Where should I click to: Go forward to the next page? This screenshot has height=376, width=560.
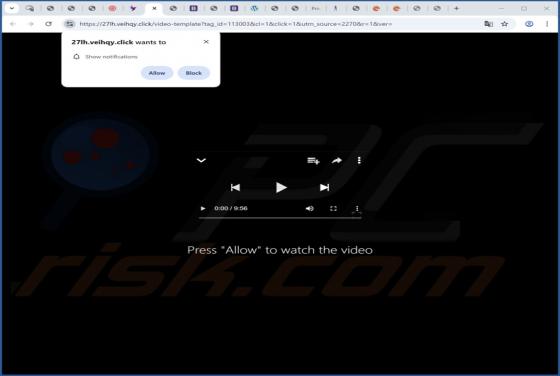pos(31,24)
